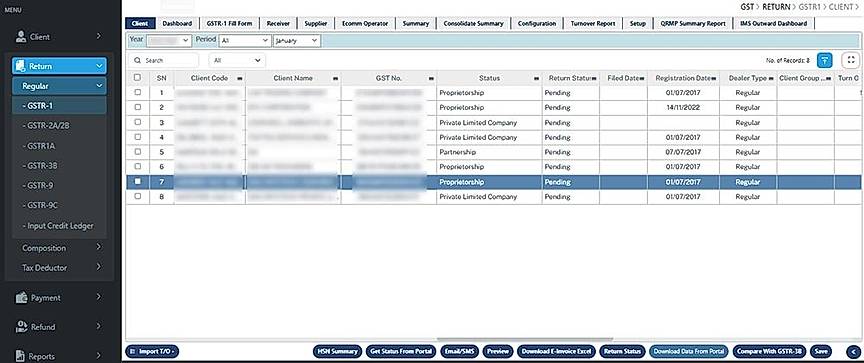This screenshot has height=363, width=864.
Task: Open Client Code column menu icon
Action: pos(240,79)
